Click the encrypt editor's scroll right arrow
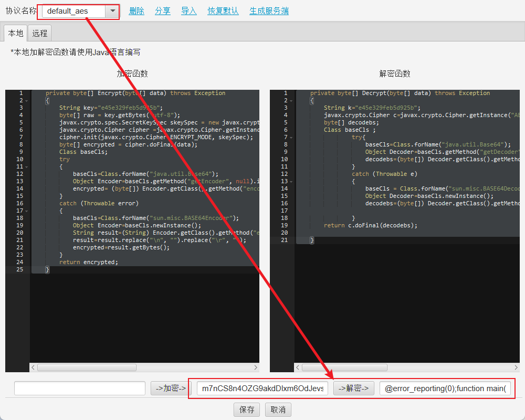Image resolution: width=525 pixels, height=420 pixels. pos(256,367)
